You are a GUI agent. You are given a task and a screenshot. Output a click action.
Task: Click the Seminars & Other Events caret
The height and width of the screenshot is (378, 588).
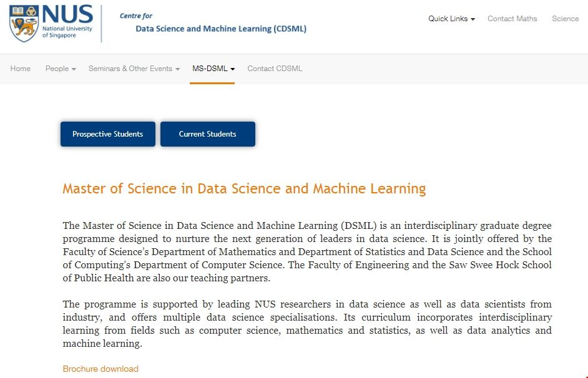click(177, 69)
